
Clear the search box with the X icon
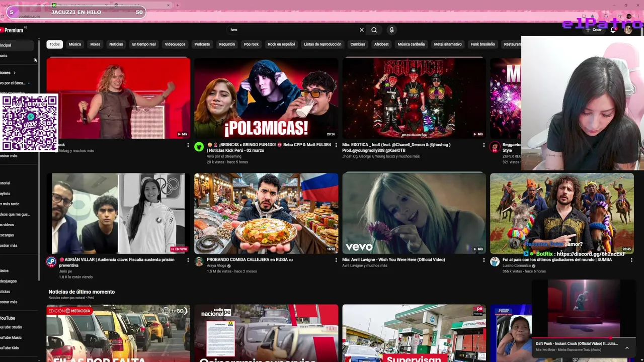coord(361,30)
